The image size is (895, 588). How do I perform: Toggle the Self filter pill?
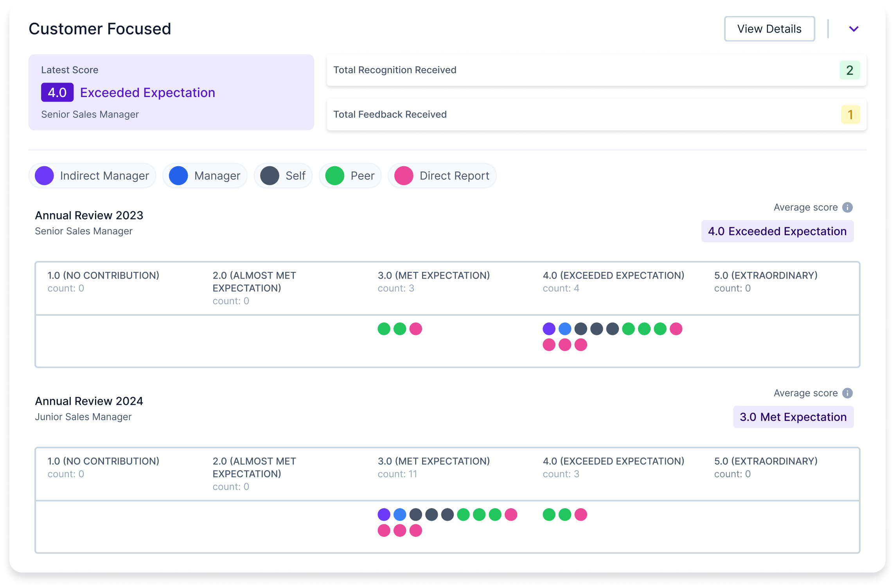click(283, 176)
